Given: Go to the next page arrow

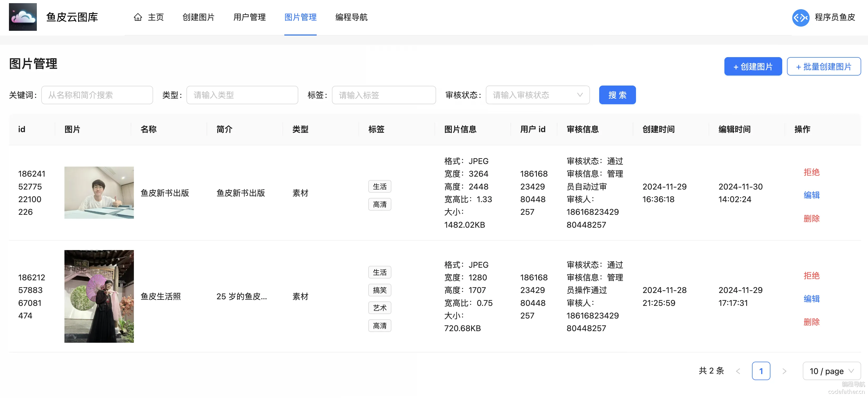Looking at the screenshot, I should click(x=784, y=371).
